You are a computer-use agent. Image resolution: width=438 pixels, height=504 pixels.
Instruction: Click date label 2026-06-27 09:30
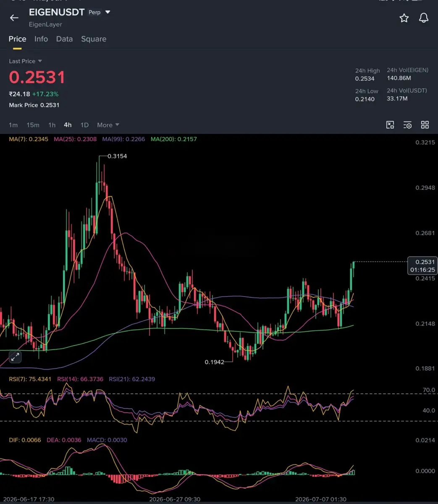(175, 499)
